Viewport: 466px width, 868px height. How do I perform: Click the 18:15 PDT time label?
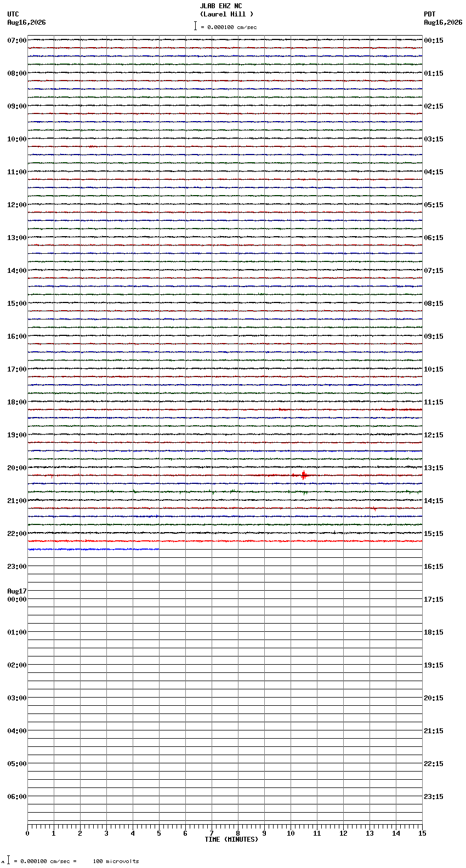click(x=434, y=632)
